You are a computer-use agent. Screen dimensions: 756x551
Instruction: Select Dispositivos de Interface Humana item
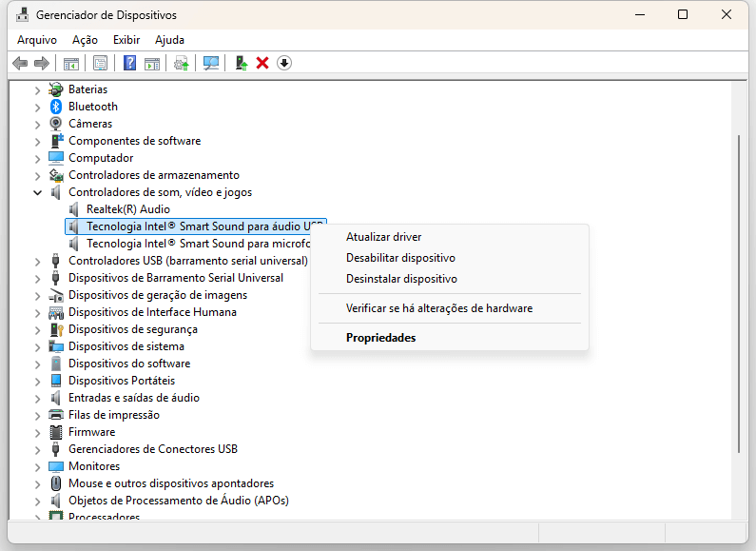(152, 312)
